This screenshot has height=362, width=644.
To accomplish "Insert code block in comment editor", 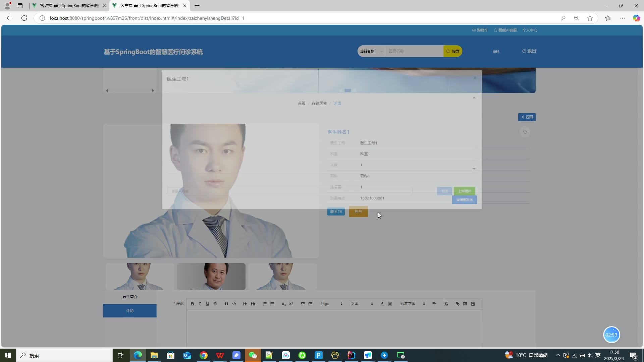I will tap(234, 304).
